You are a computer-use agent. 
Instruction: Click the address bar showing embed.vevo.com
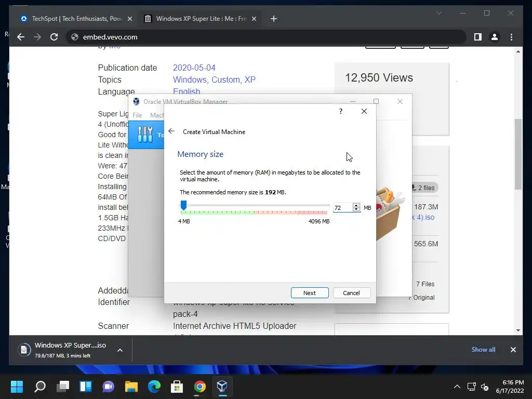265,37
